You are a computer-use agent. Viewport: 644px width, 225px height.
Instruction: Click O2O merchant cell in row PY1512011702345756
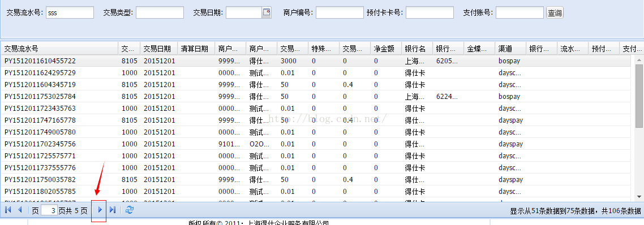pos(259,144)
